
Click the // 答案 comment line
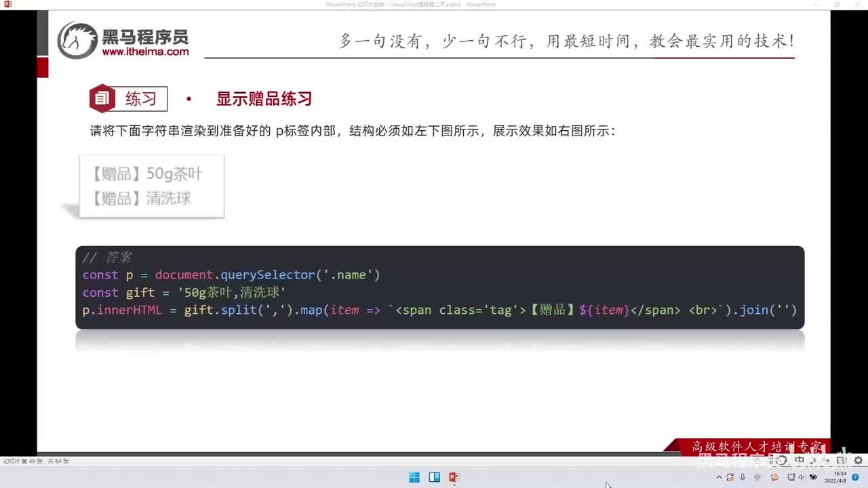click(107, 258)
